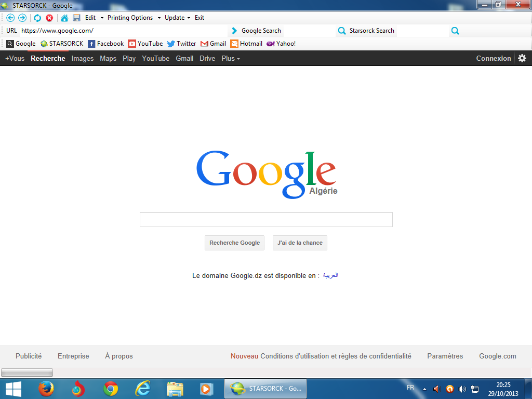The image size is (532, 399).
Task: Click the horizontal scrollbar thumb at bottom
Action: click(x=27, y=373)
